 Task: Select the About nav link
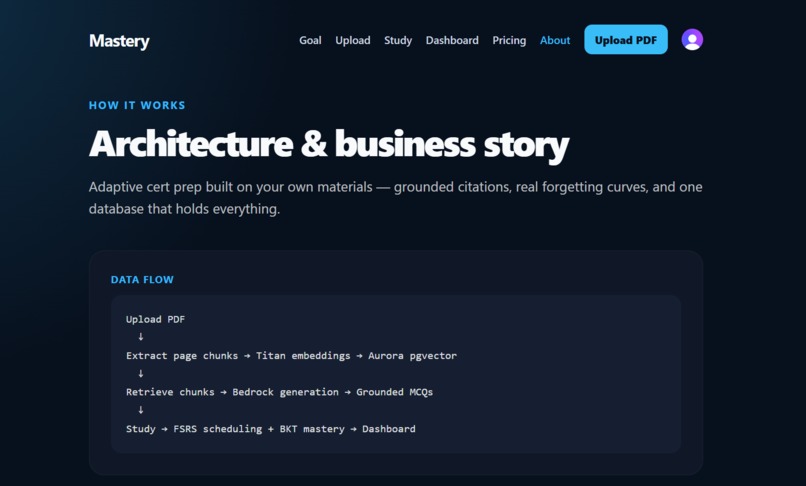pyautogui.click(x=555, y=40)
